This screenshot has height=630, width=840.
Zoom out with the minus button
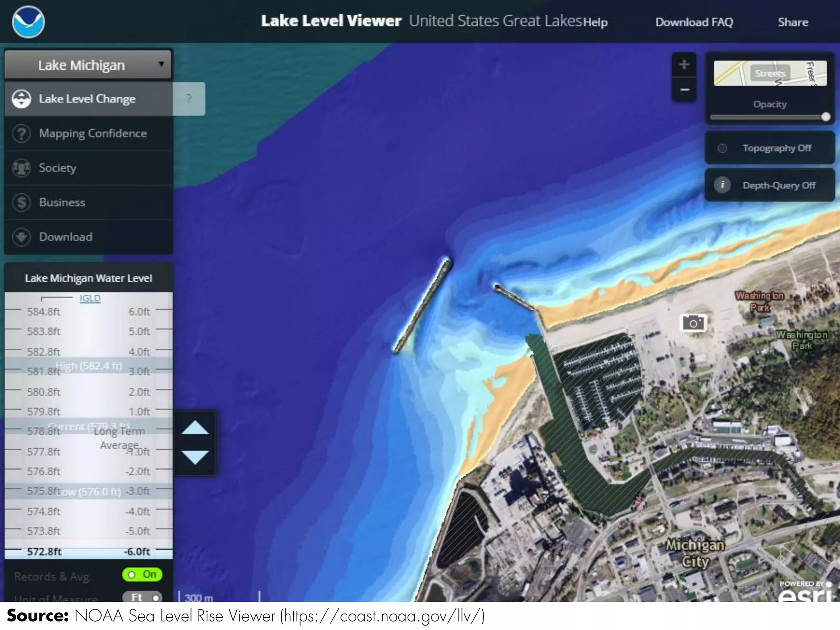click(x=684, y=89)
